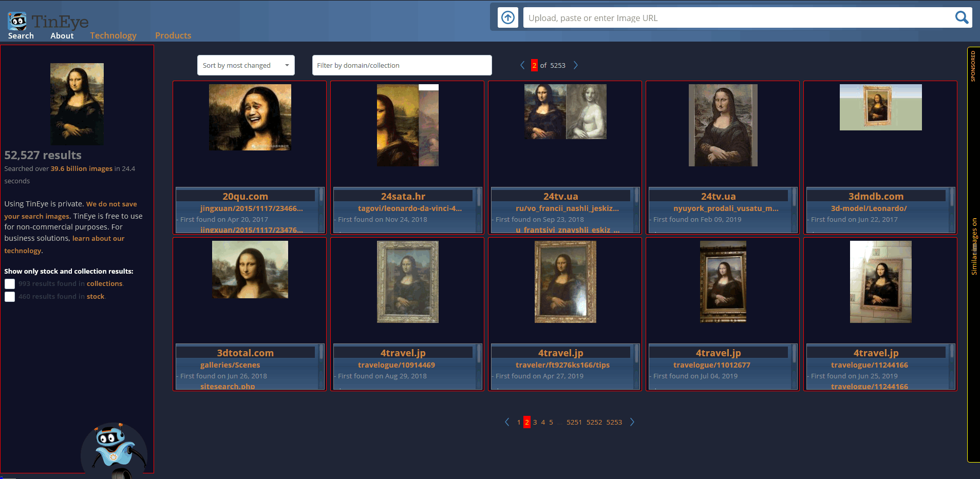Follow the stock link in sidebar
This screenshot has width=980, height=479.
[x=96, y=296]
